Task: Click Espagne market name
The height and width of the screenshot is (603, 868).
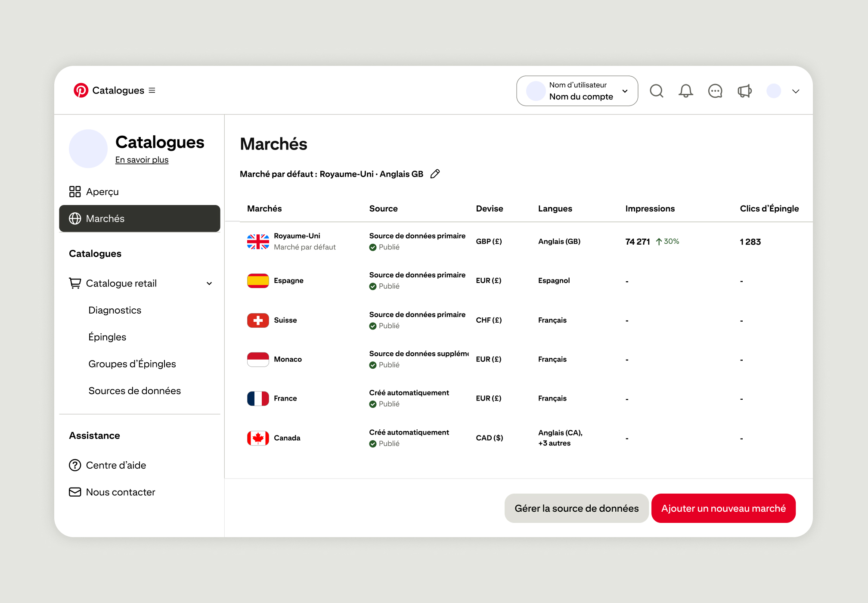Action: point(288,281)
